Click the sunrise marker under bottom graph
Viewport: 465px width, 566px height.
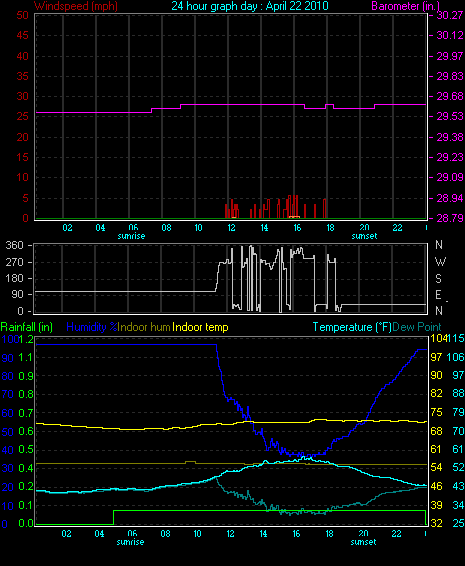[x=130, y=542]
